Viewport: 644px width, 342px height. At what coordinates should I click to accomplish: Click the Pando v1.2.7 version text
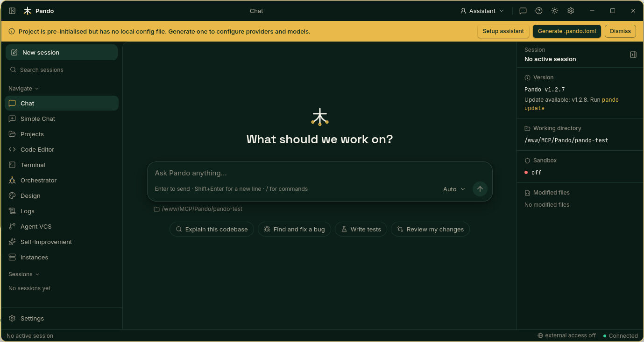[x=545, y=90]
